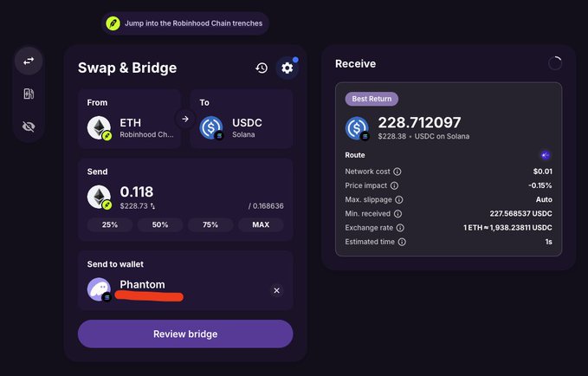This screenshot has height=376, width=588.
Task: Click the quote refresh spinner in Receive
Action: (555, 63)
